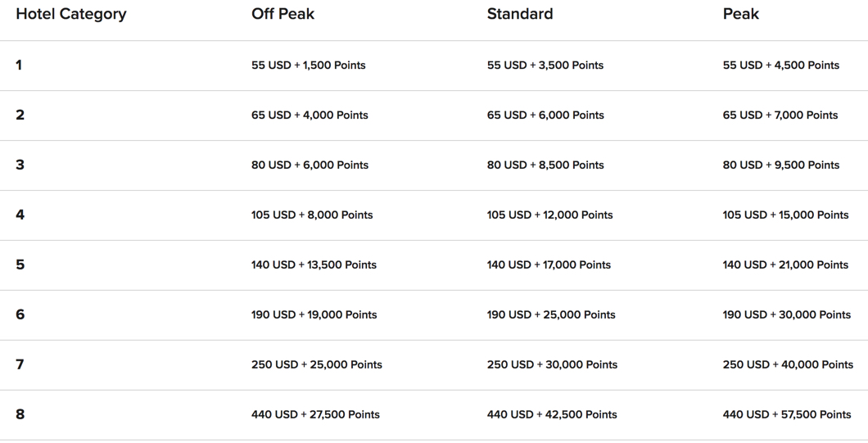Image resolution: width=868 pixels, height=443 pixels.
Task: Click the 105 USD + 12,000 Points cell
Action: [549, 215]
